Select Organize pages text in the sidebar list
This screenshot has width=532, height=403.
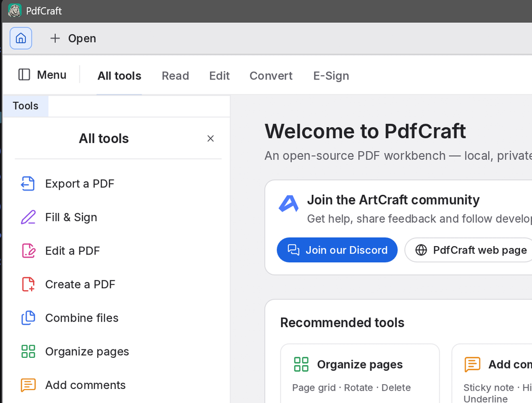(x=87, y=352)
